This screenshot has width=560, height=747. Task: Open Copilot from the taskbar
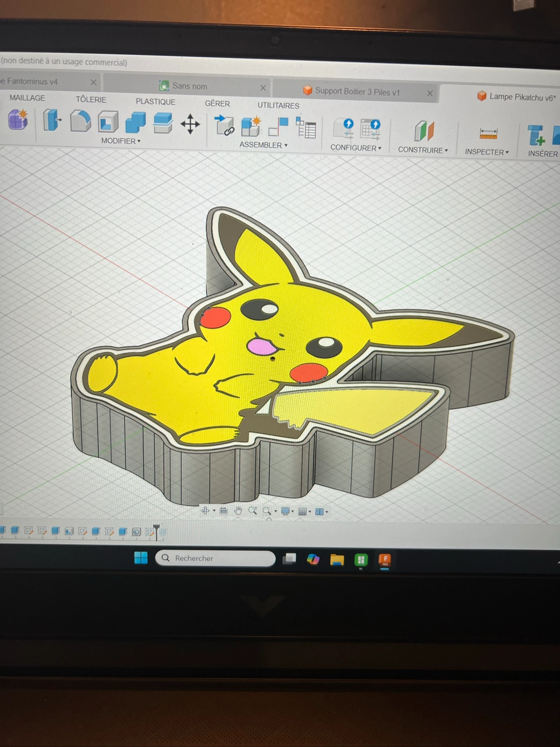pyautogui.click(x=313, y=559)
